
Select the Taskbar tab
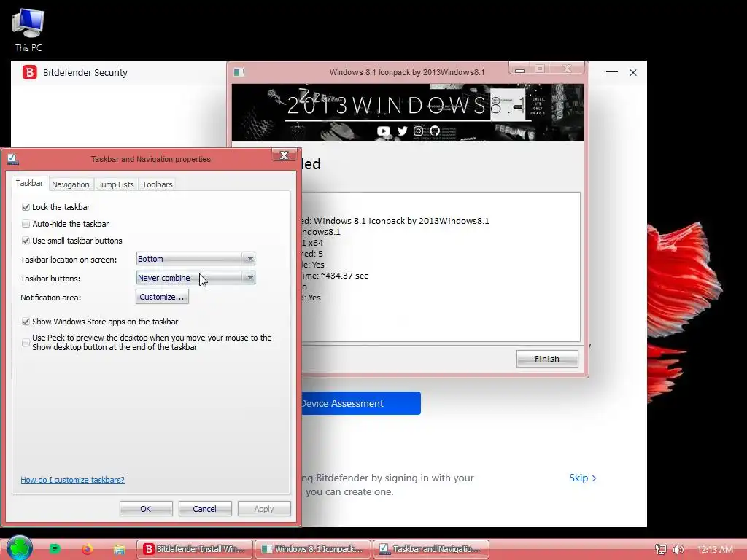[29, 183]
